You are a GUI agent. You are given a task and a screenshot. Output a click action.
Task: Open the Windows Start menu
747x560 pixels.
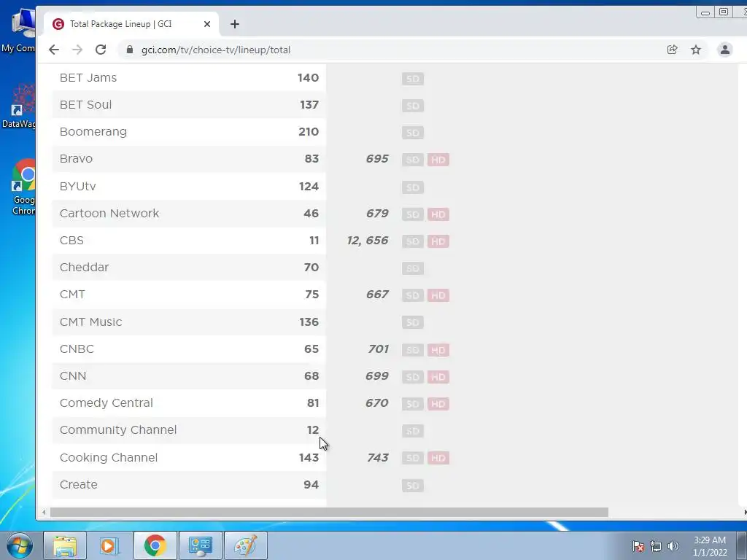coord(20,545)
